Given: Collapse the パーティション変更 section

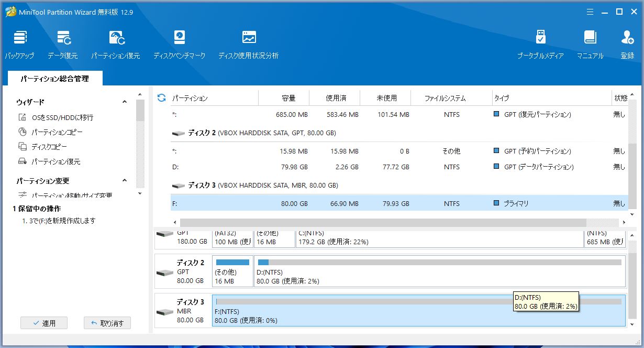Looking at the screenshot, I should [125, 180].
